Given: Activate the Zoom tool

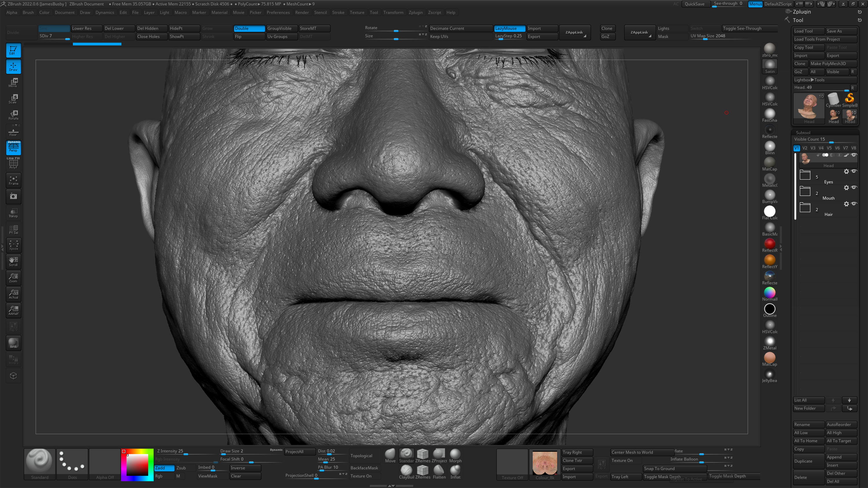Looking at the screenshot, I should click(13, 278).
